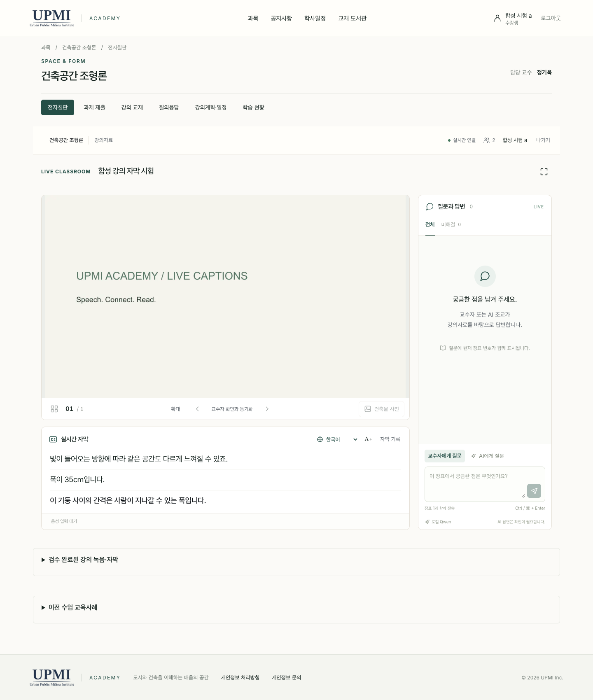Select the 전체 tab in Q&A panel
The width and height of the screenshot is (593, 700).
pos(430,225)
